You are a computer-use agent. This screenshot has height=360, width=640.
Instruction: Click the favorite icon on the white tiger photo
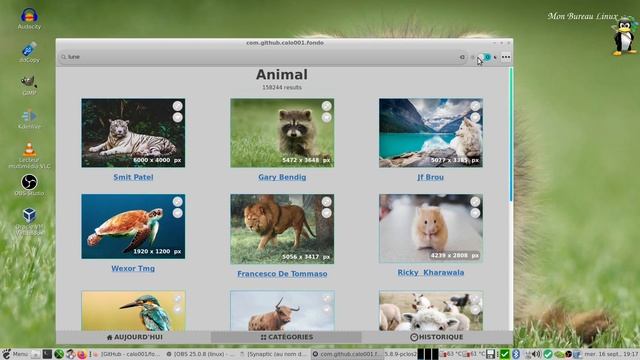(x=177, y=118)
